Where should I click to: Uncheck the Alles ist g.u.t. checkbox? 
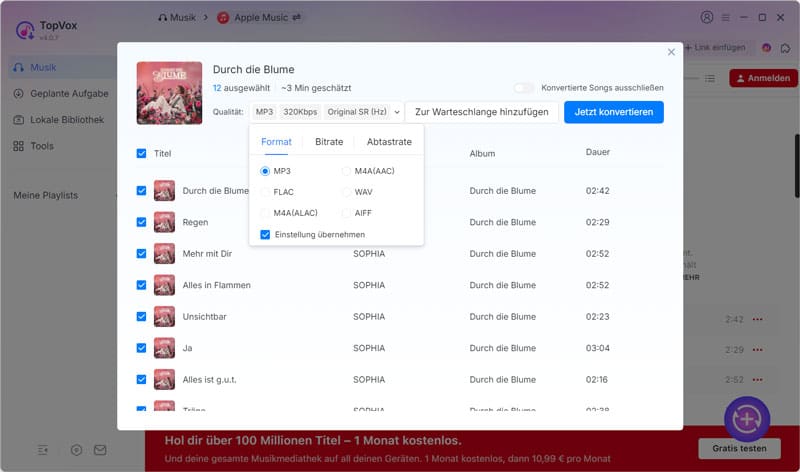141,379
